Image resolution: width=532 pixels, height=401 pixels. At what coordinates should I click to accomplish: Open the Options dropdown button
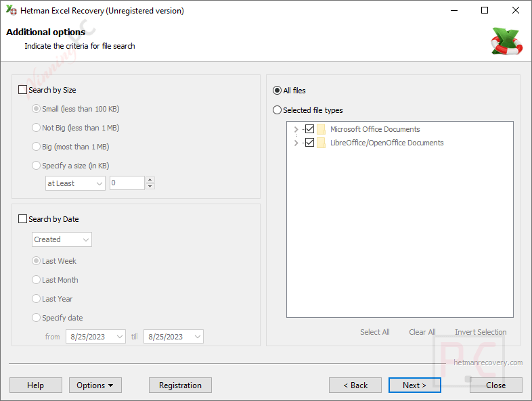(x=95, y=385)
